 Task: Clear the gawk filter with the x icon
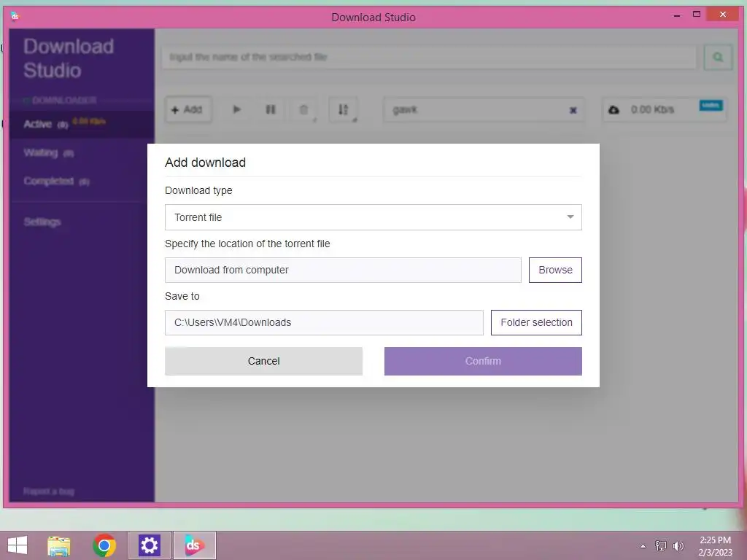(573, 110)
